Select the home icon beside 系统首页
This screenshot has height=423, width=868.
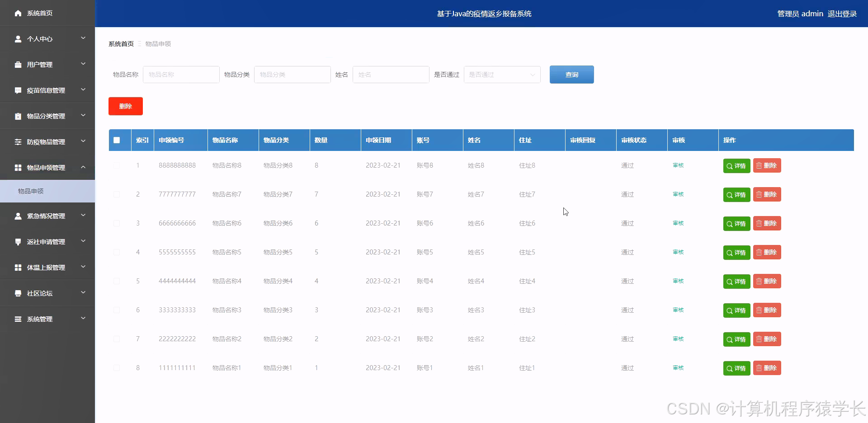tap(18, 13)
